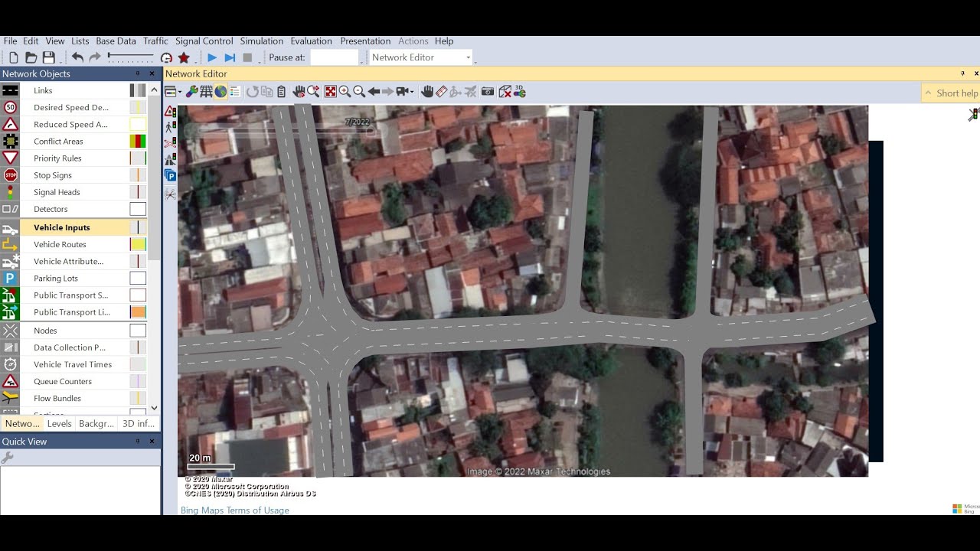
Task: Open the Network Editor combo box in toolbar
Action: (x=420, y=57)
